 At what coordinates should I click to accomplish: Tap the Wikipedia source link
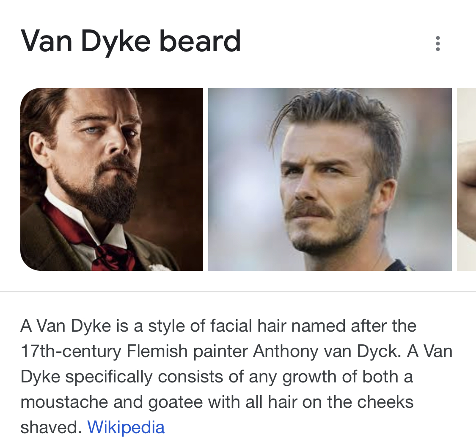(126, 427)
